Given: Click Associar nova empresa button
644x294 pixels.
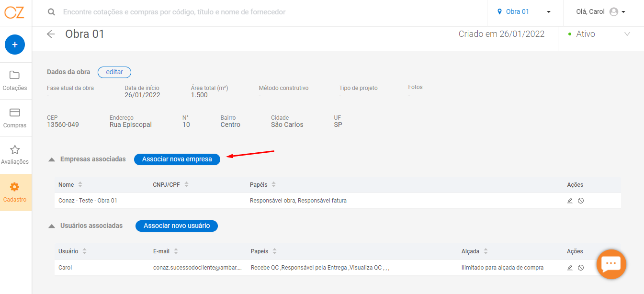Looking at the screenshot, I should [177, 159].
